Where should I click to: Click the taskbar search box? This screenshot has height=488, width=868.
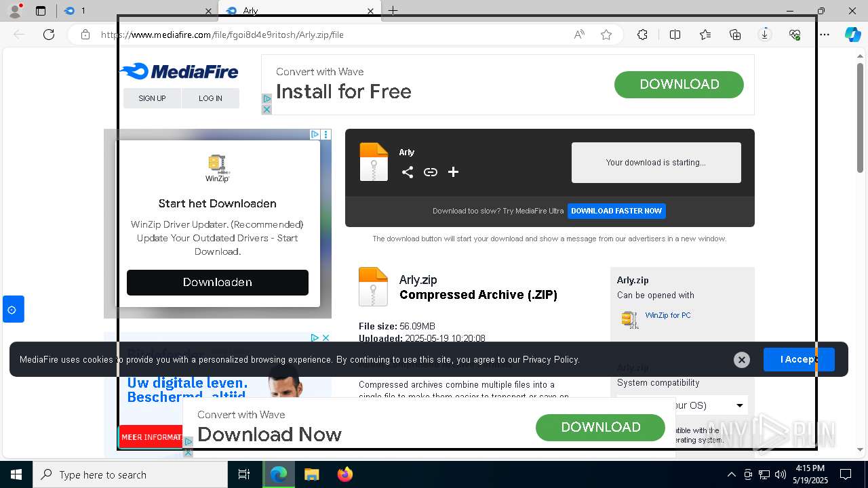point(130,474)
